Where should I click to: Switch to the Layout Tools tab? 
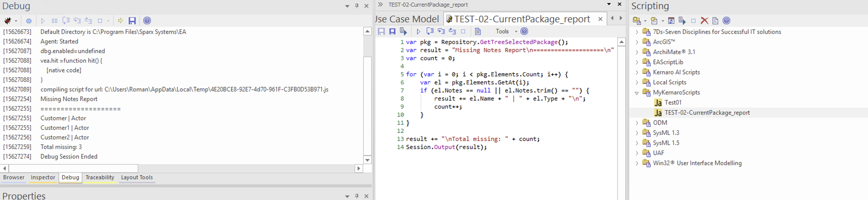(137, 178)
